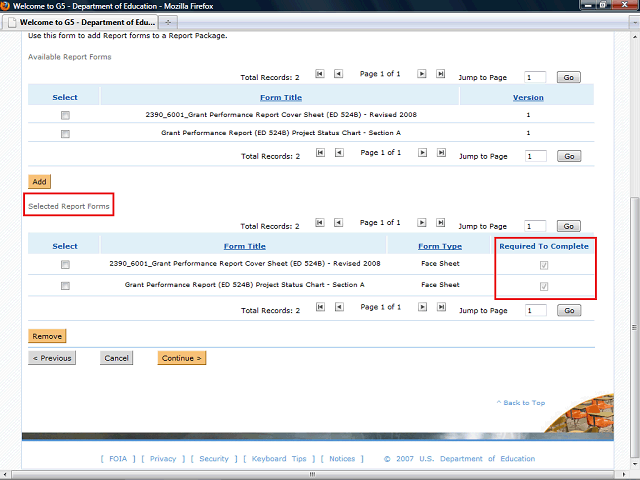Sort Available forms by Version
Screen dimensions: 640x480
click(x=528, y=98)
